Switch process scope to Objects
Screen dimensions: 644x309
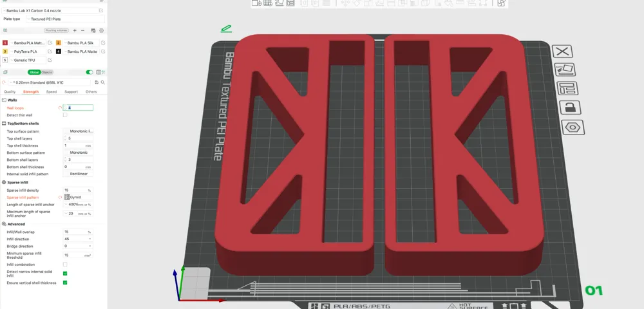tap(47, 72)
